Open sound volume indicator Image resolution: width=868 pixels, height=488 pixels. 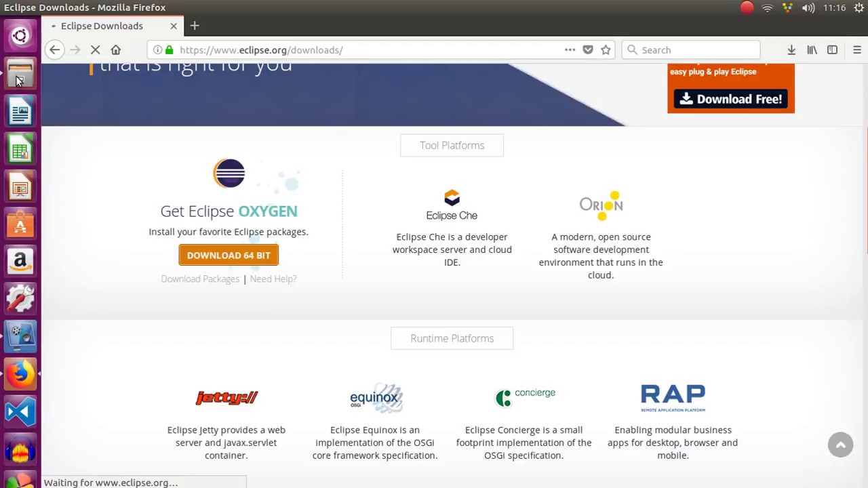[808, 7]
